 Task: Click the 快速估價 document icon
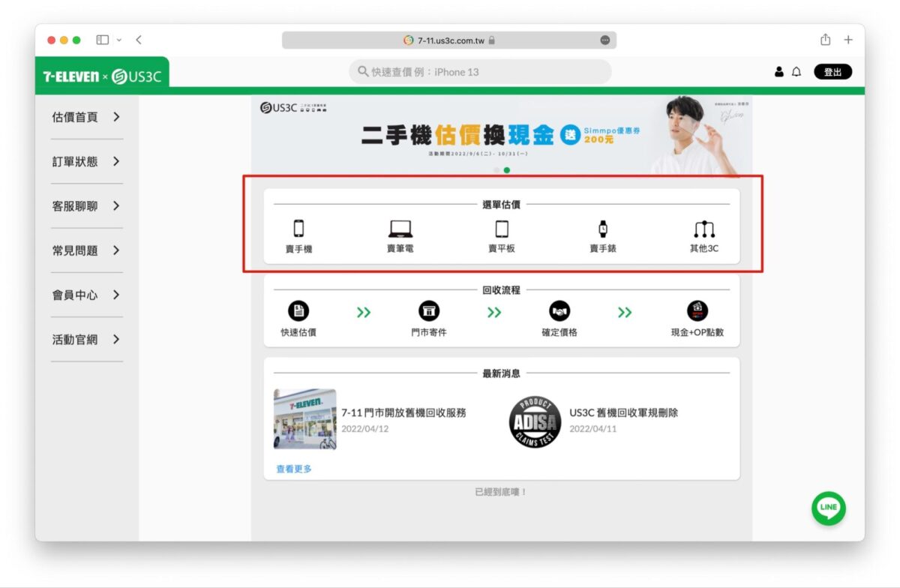[x=298, y=311]
